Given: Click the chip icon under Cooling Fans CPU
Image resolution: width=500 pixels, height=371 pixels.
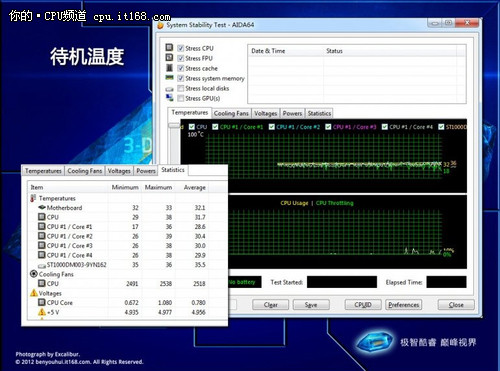Looking at the screenshot, I should [x=42, y=283].
